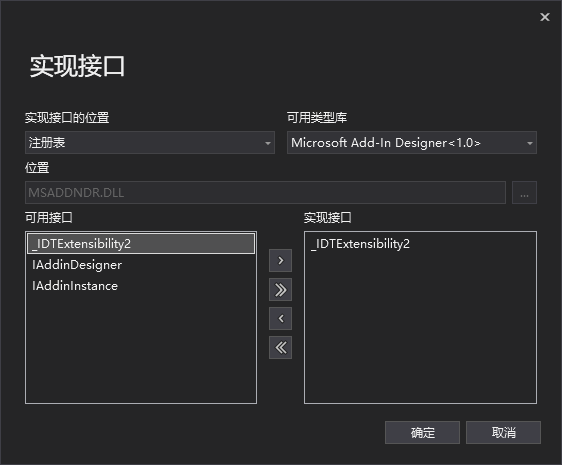The height and width of the screenshot is (465, 562).
Task: Select _IDTExtensibility2 in 可用接口 list
Action: point(141,243)
